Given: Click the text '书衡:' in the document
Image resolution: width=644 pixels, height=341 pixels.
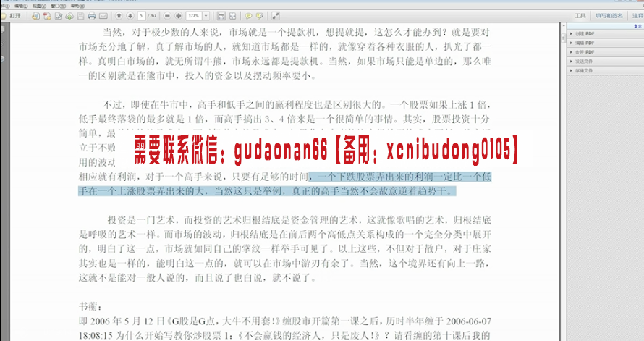Looking at the screenshot, I should pyautogui.click(x=90, y=307).
